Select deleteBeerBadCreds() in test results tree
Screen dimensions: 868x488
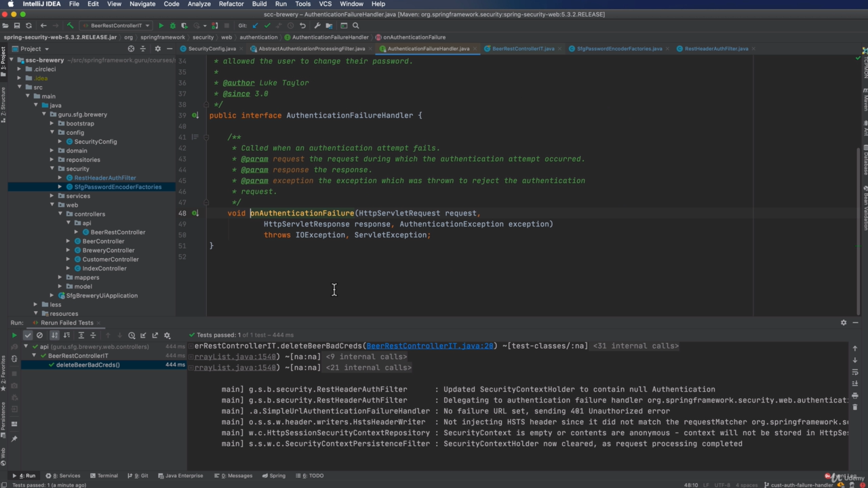(x=87, y=365)
